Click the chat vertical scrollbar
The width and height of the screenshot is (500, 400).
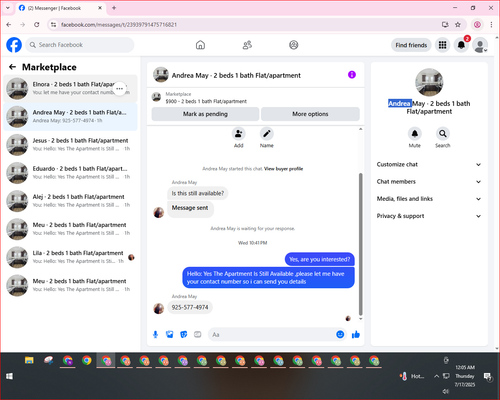[x=360, y=244]
